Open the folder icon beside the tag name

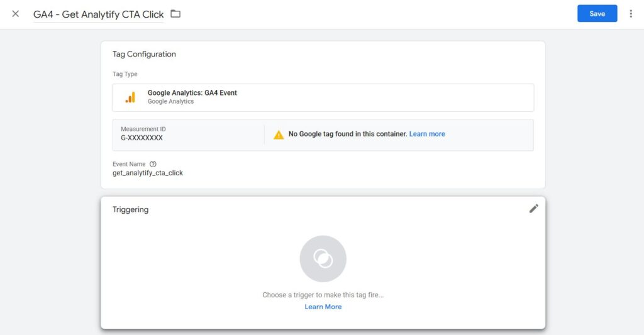[175, 14]
